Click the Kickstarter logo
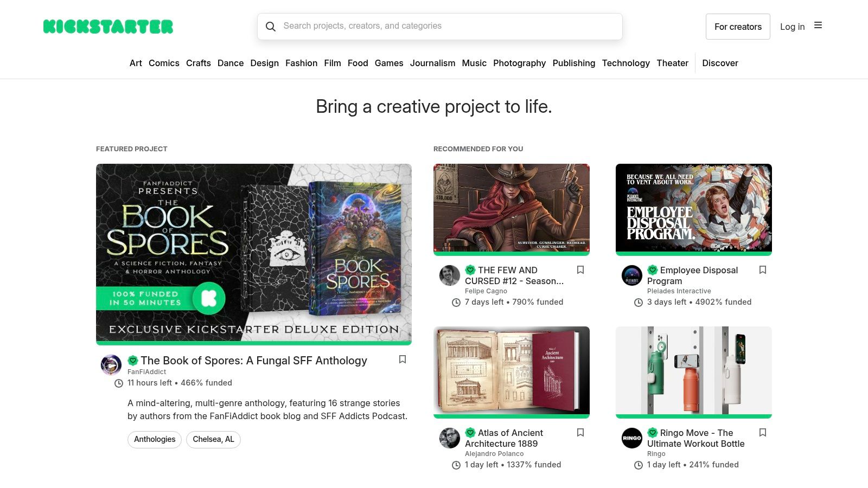This screenshot has height=488, width=868. click(x=108, y=26)
